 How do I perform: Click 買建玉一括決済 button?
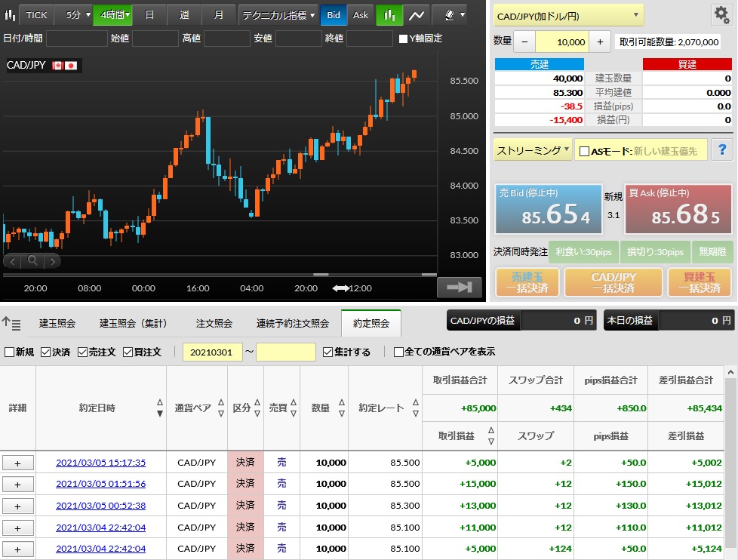(x=700, y=282)
